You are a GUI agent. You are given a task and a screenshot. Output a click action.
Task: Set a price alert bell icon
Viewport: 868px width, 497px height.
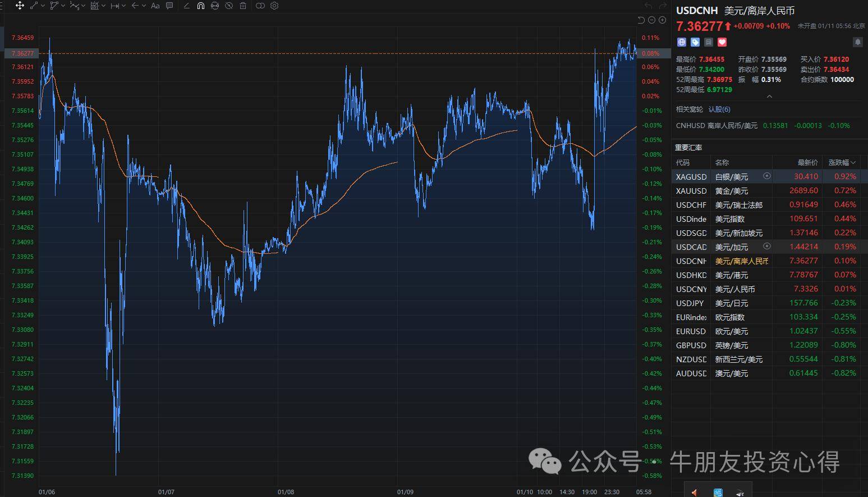click(858, 42)
